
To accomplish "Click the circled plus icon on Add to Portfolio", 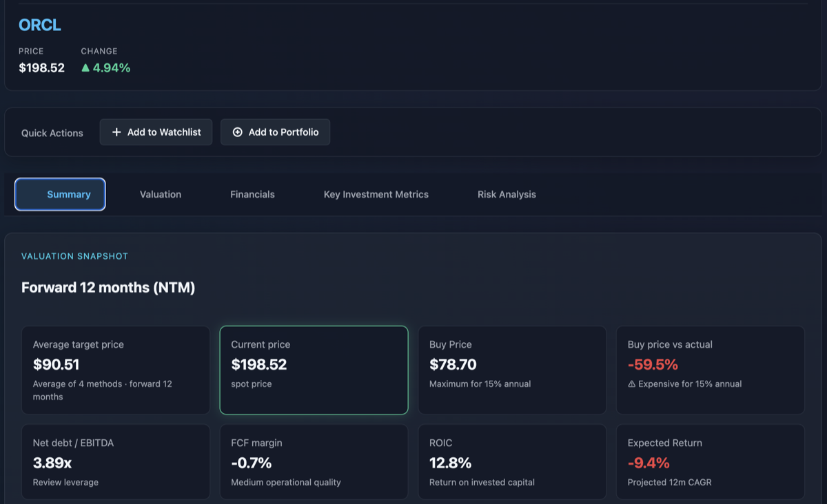I will (x=237, y=132).
